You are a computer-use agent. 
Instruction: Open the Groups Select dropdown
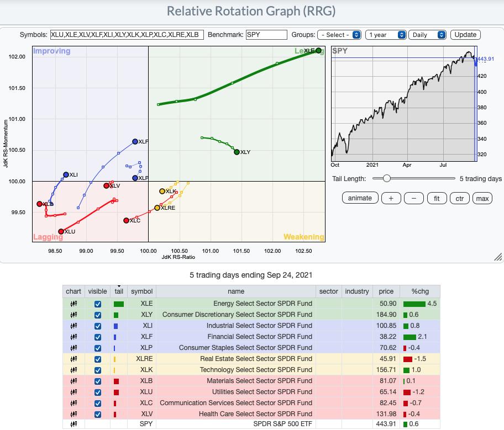[x=339, y=35]
